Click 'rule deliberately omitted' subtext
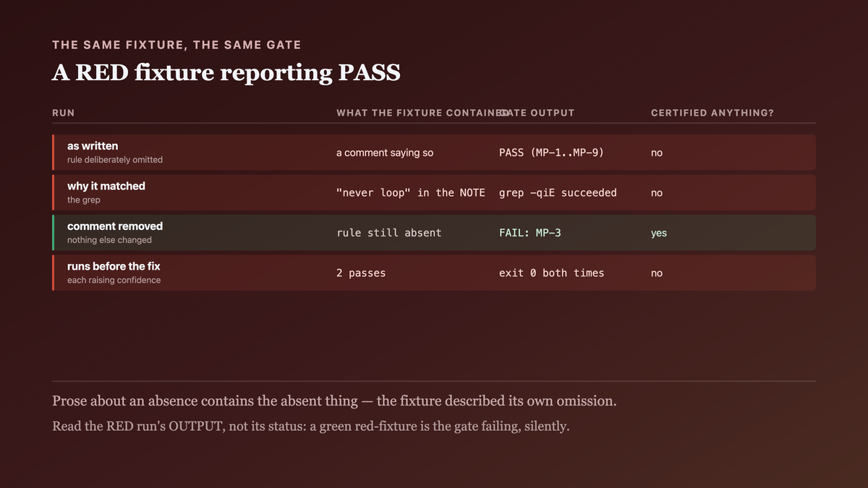Image resolution: width=868 pixels, height=488 pixels. click(115, 160)
